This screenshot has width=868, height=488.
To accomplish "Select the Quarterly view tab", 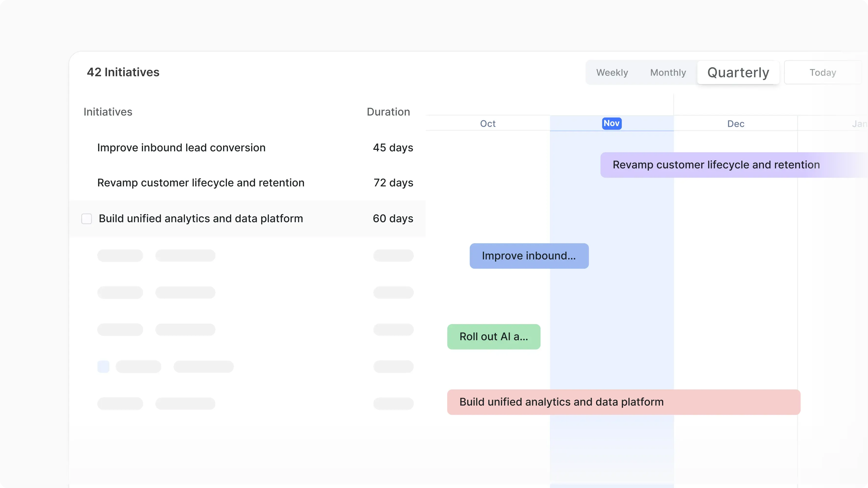I will coord(738,72).
